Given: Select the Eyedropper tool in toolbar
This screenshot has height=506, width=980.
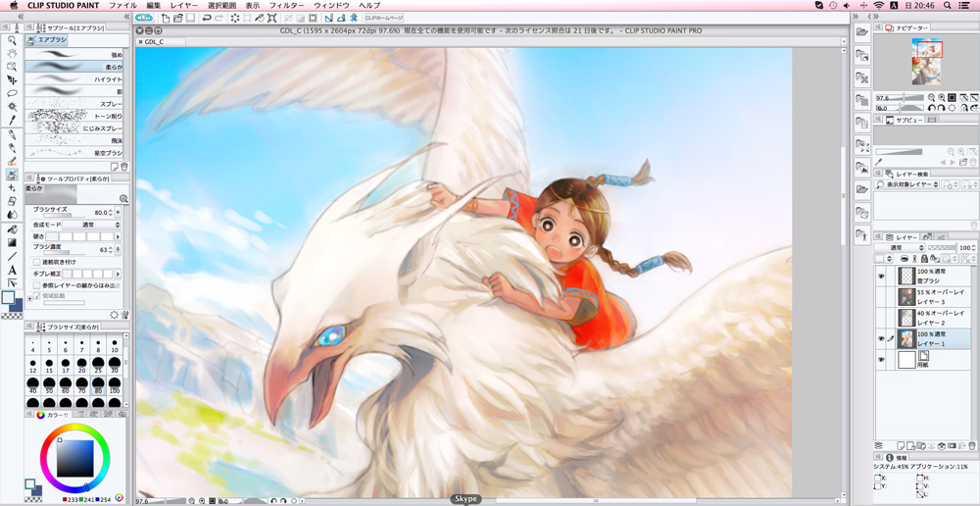Looking at the screenshot, I should click(x=12, y=120).
